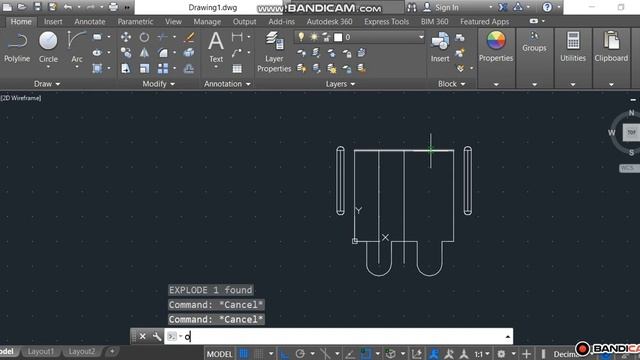Switch to the Parametric ribbon tab
The width and height of the screenshot is (640, 360).
(x=135, y=22)
